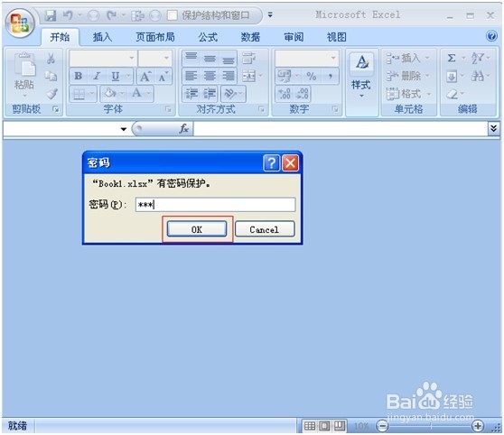Click the Office button logo
This screenshot has width=504, height=435.
(x=20, y=23)
